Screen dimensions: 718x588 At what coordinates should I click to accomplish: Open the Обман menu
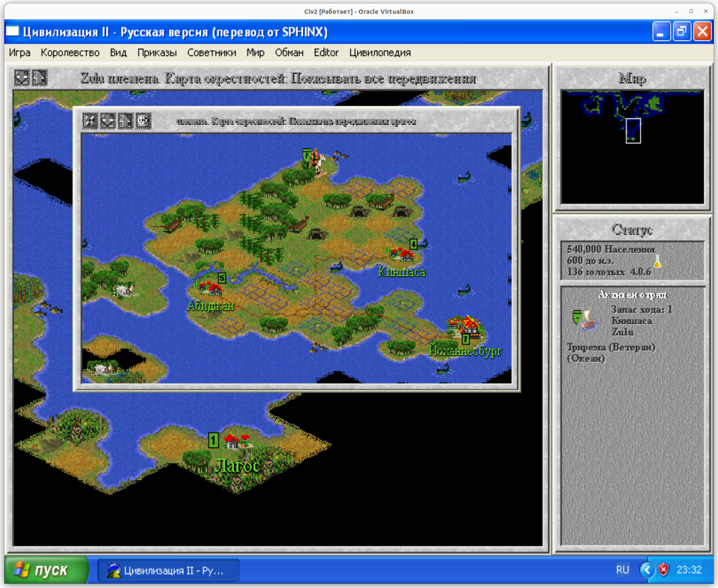coord(289,53)
